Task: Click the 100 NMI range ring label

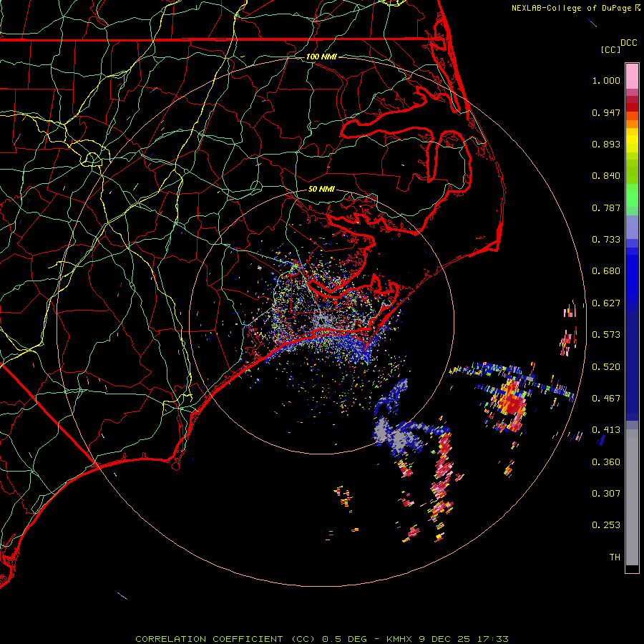Action: [321, 57]
